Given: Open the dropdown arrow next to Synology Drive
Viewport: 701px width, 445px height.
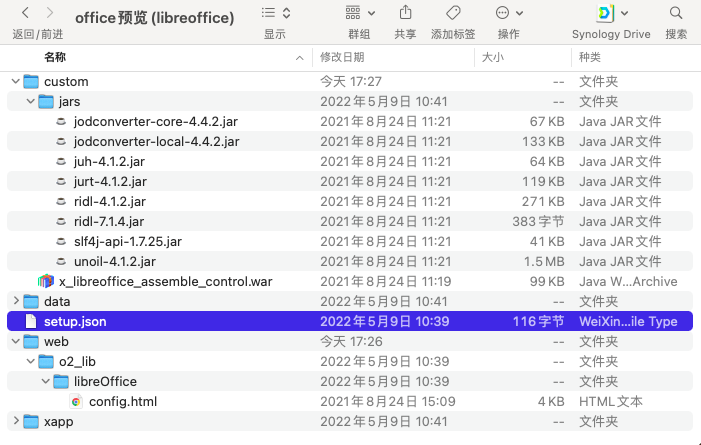Looking at the screenshot, I should pyautogui.click(x=625, y=13).
